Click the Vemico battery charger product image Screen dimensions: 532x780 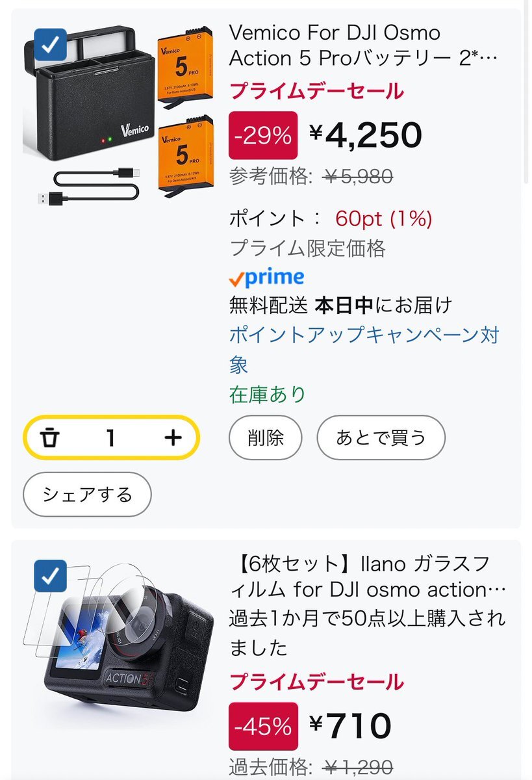[x=120, y=116]
